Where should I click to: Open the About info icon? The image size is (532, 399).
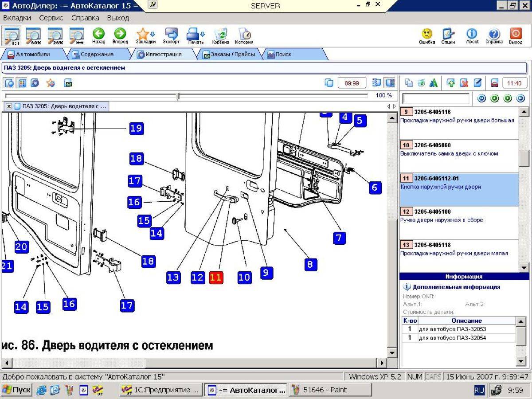pos(472,35)
